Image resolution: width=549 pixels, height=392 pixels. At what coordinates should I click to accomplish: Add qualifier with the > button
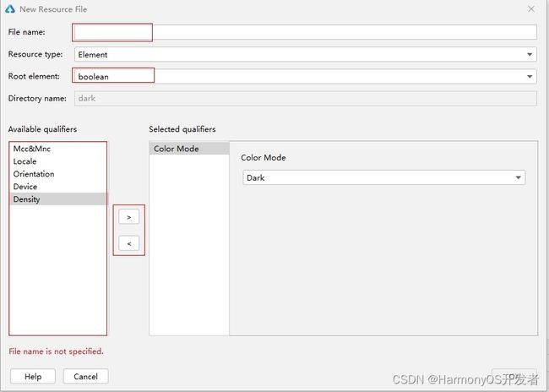(x=129, y=217)
